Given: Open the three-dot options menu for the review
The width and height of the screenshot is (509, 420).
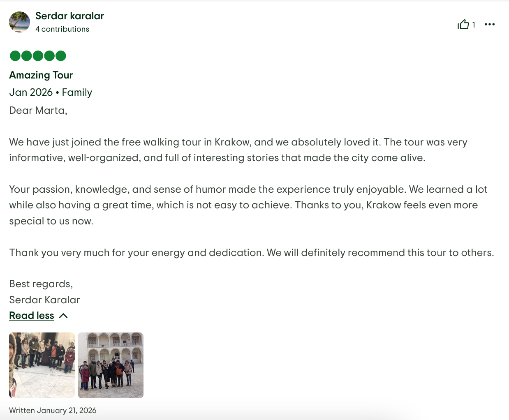Looking at the screenshot, I should pyautogui.click(x=489, y=25).
